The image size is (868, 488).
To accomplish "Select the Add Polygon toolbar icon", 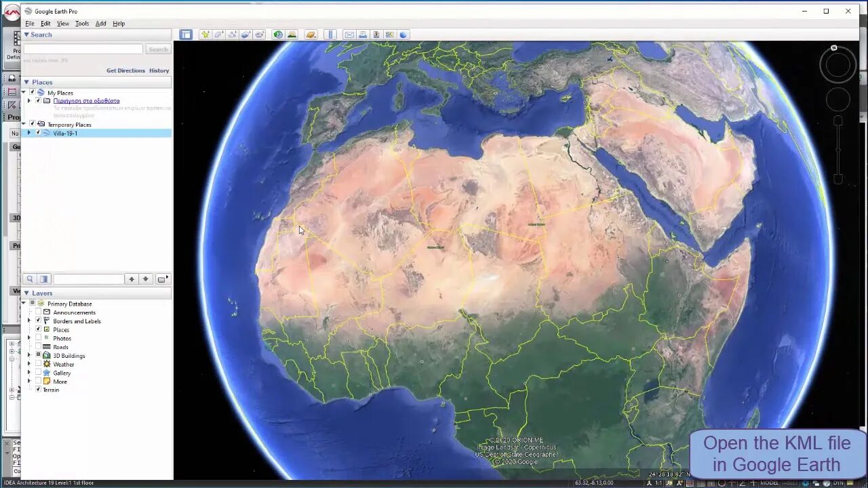I will (x=218, y=35).
